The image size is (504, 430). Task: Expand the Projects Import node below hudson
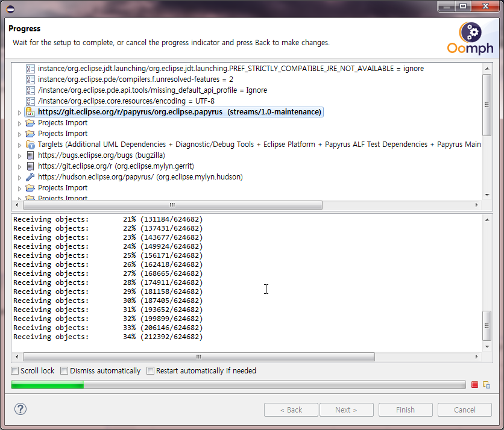coord(19,189)
